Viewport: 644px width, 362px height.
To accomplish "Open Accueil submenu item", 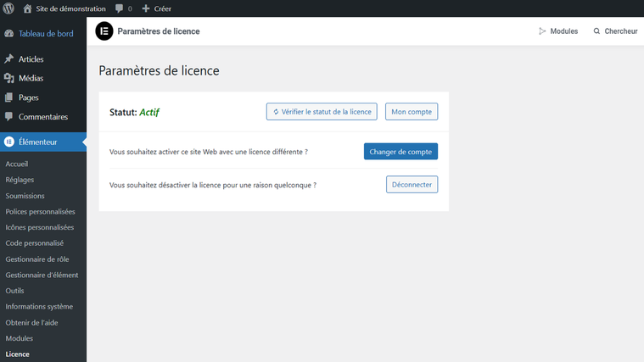I will tap(17, 164).
